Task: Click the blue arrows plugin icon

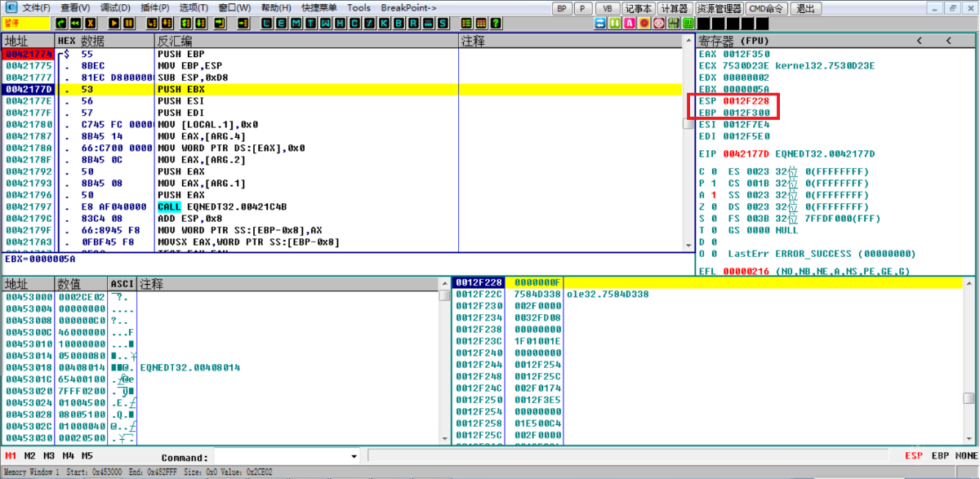Action: (600, 23)
